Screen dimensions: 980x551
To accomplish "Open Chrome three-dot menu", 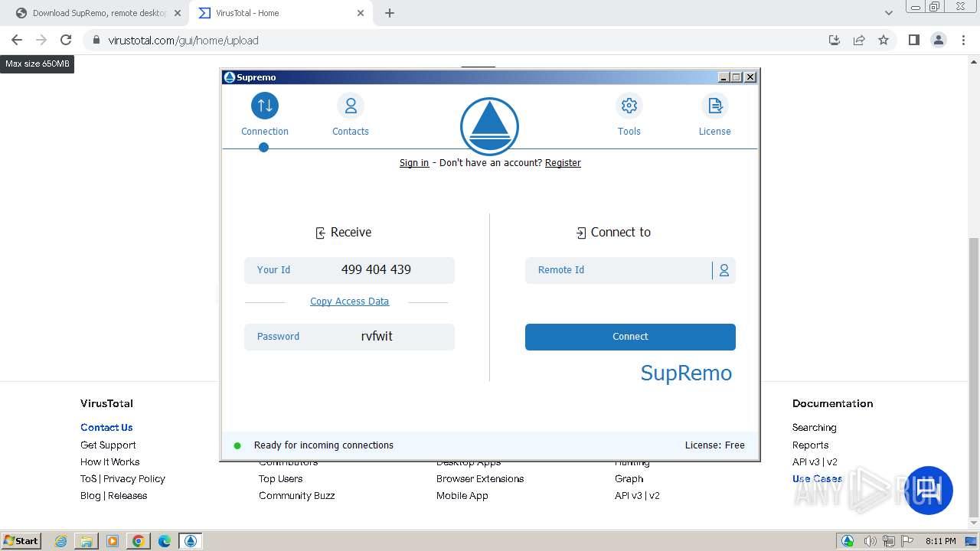I will [x=962, y=40].
